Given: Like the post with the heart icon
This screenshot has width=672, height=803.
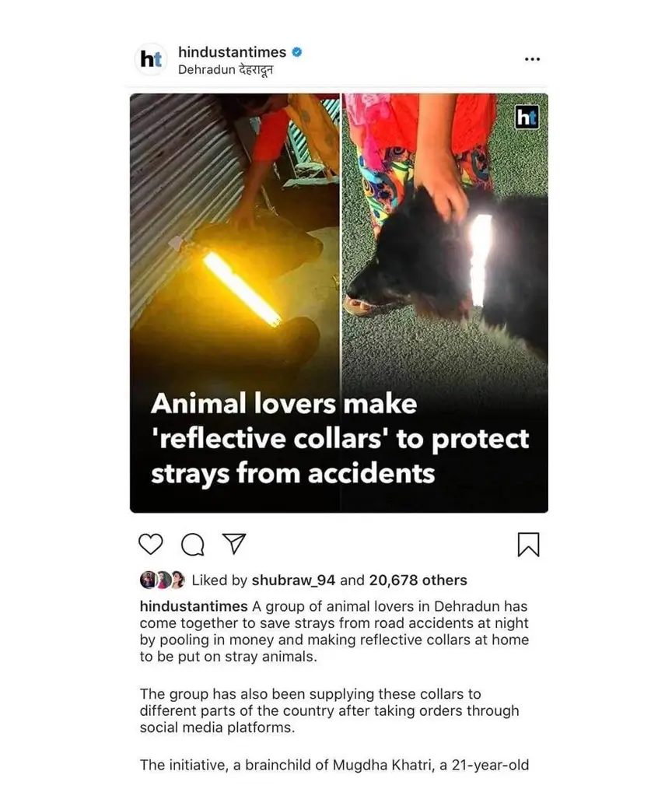Looking at the screenshot, I should (150, 544).
